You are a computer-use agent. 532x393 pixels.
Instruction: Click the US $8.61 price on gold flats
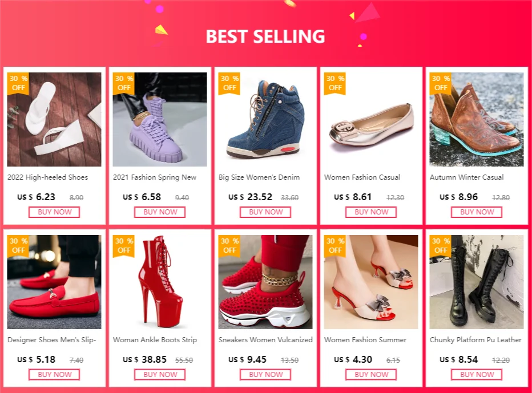pos(353,197)
